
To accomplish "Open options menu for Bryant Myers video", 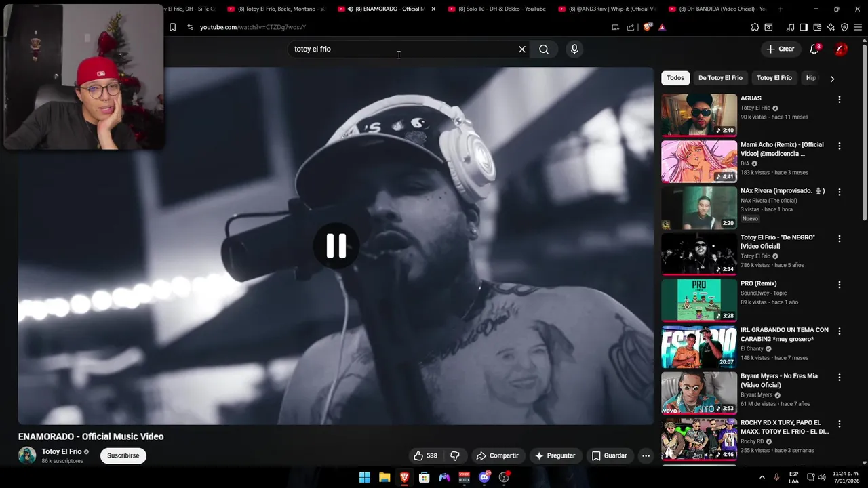I will point(839,377).
